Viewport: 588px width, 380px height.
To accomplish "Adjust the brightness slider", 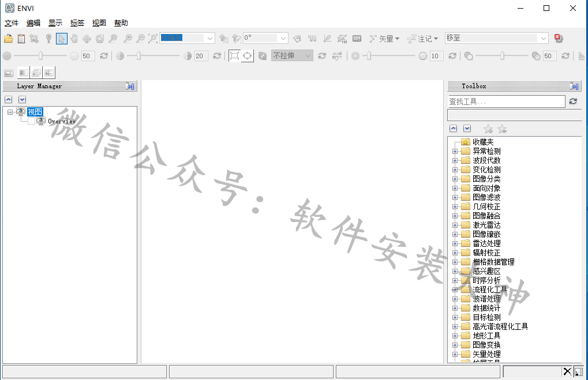I will (x=40, y=56).
